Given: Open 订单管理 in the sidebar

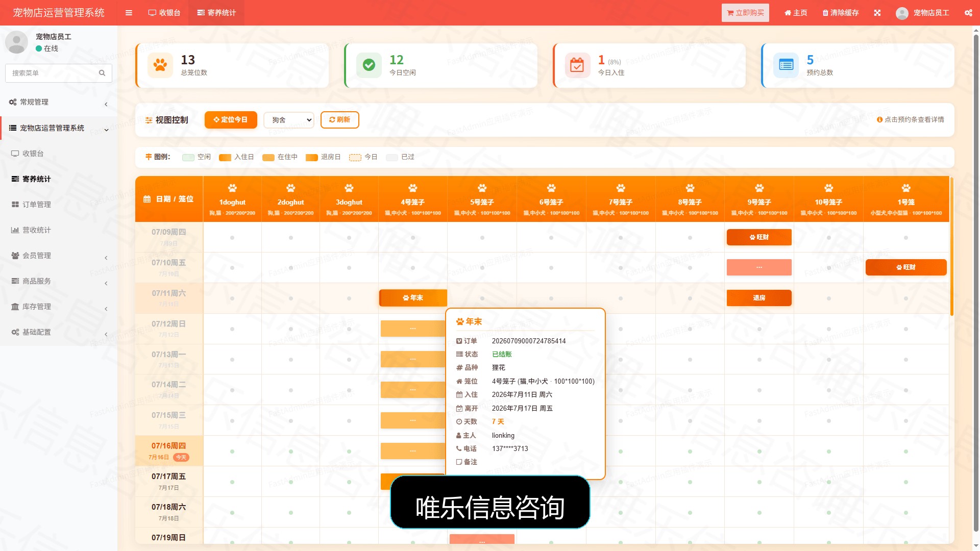Looking at the screenshot, I should [x=59, y=205].
